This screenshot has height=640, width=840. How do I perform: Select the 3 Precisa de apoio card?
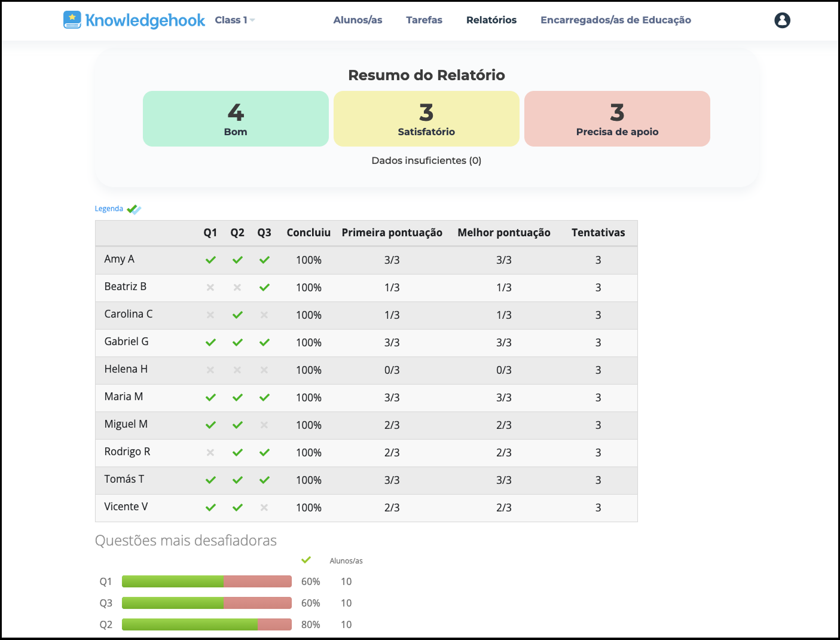(617, 118)
